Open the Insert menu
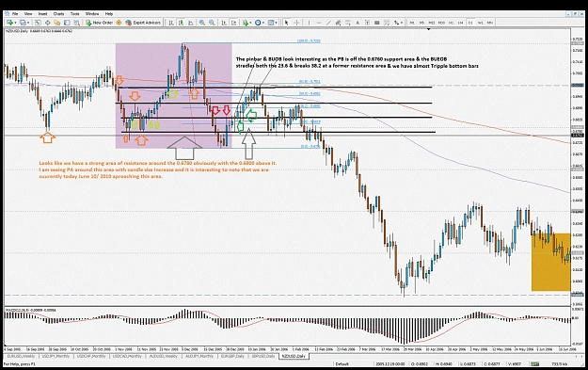This screenshot has width=588, height=370. 42,14
